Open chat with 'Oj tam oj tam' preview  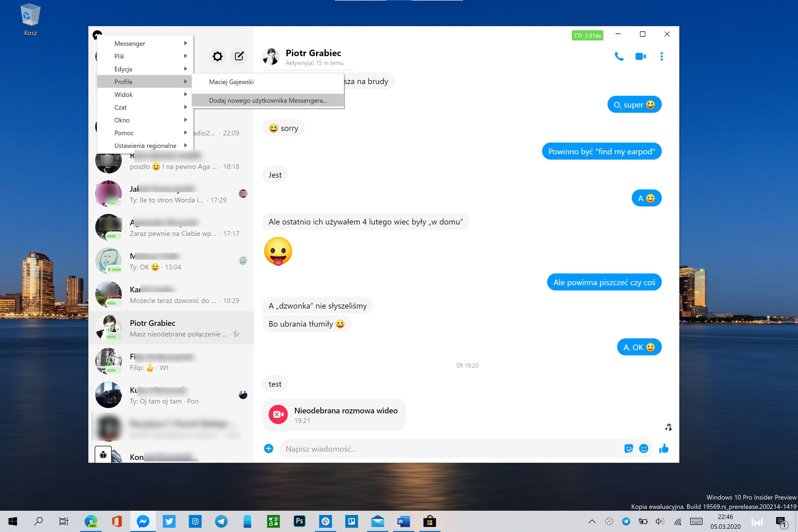(x=171, y=395)
